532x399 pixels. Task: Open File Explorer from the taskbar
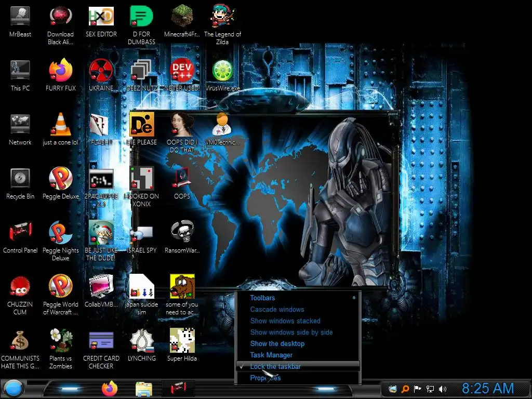(x=144, y=389)
